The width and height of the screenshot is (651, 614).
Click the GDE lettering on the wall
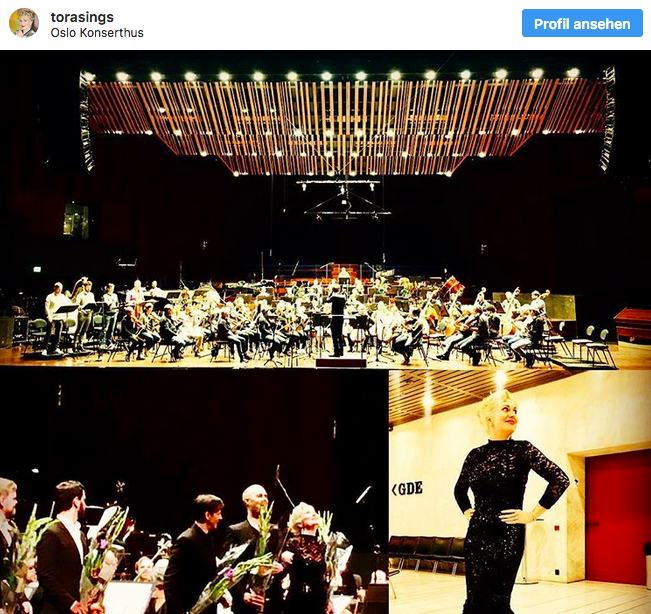point(407,489)
